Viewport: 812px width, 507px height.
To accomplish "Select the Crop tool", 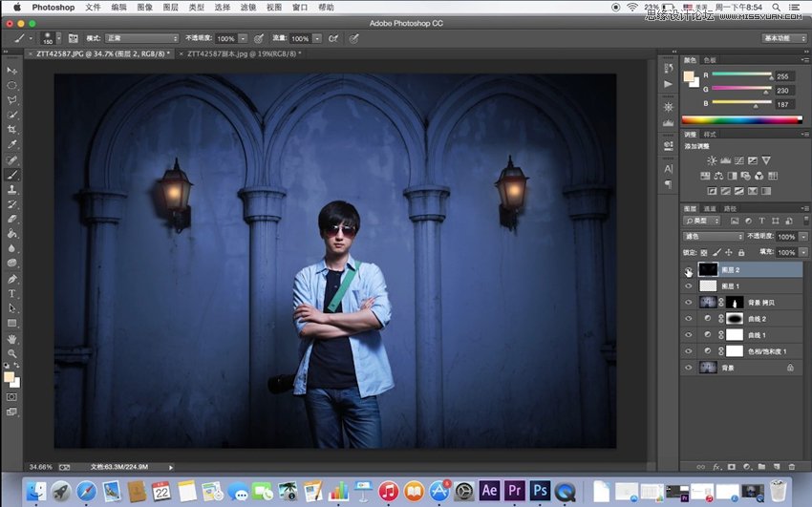I will click(x=11, y=129).
